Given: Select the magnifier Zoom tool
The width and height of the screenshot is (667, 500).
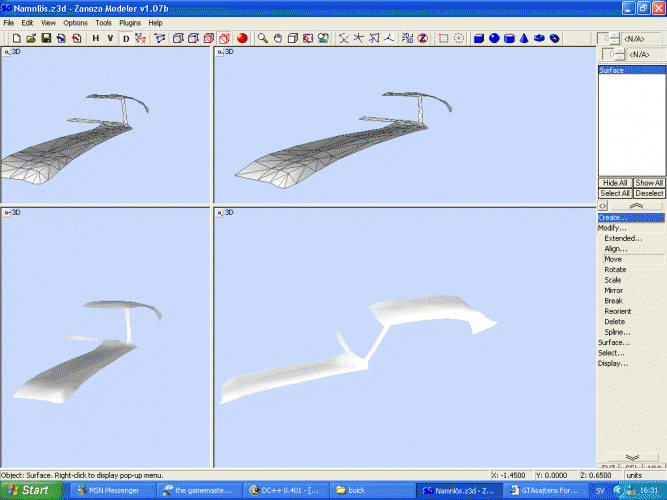Looking at the screenshot, I should [262, 38].
